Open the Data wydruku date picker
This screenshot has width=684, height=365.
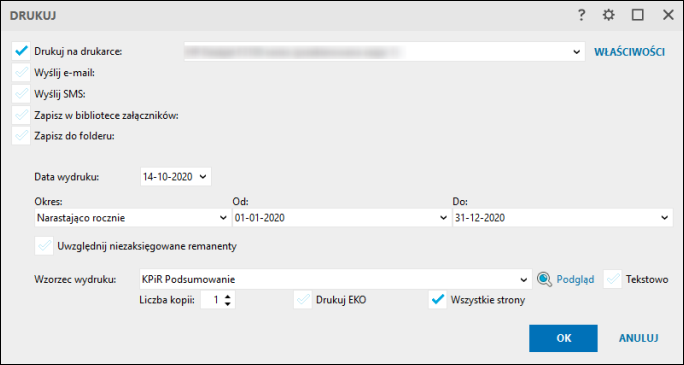pyautogui.click(x=176, y=177)
